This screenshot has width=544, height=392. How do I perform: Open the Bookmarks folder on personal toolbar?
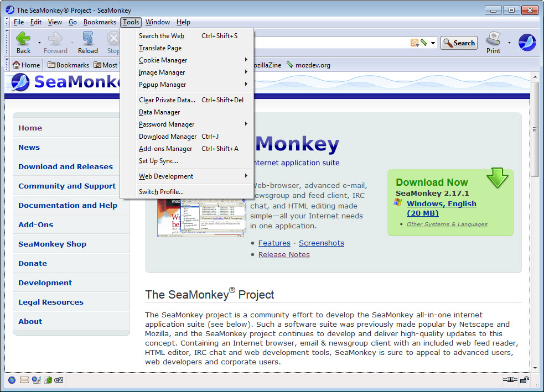click(69, 65)
